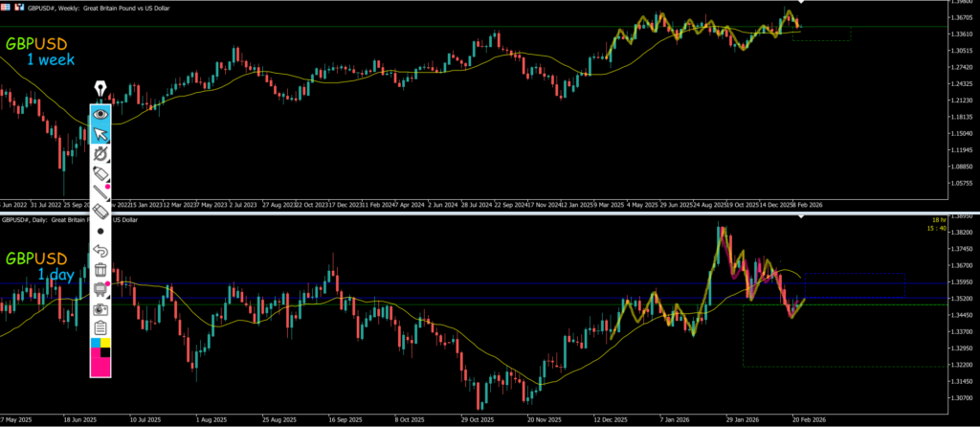Open the black dot brush size option
Image resolution: width=980 pixels, height=427 pixels.
[100, 231]
